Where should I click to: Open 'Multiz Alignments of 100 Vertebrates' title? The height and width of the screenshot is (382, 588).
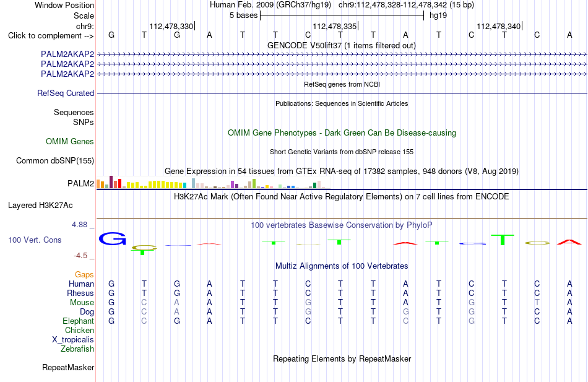click(x=342, y=266)
